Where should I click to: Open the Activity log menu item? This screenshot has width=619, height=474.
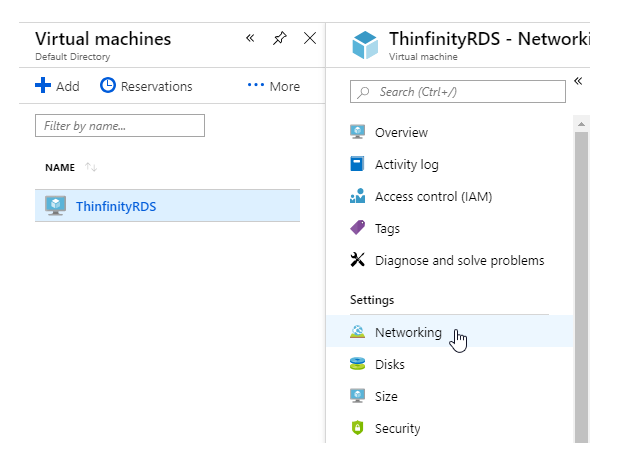(407, 165)
